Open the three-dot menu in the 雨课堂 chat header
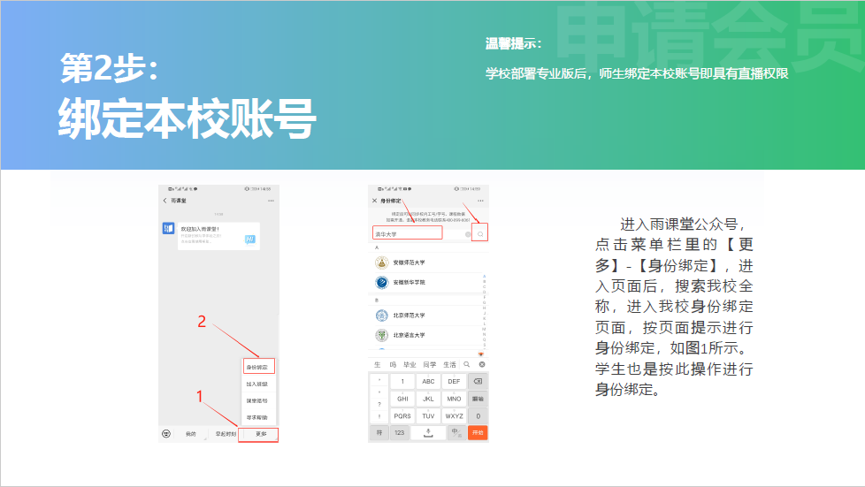 coord(271,201)
